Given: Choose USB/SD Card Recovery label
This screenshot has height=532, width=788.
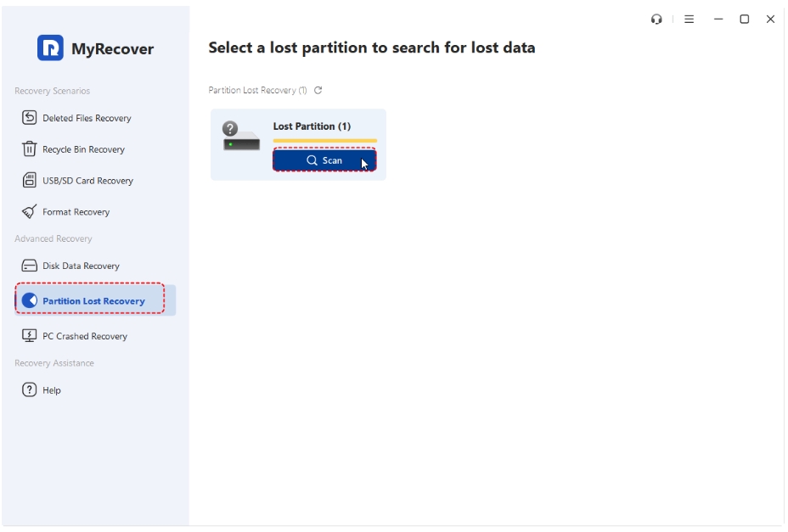Looking at the screenshot, I should point(88,181).
